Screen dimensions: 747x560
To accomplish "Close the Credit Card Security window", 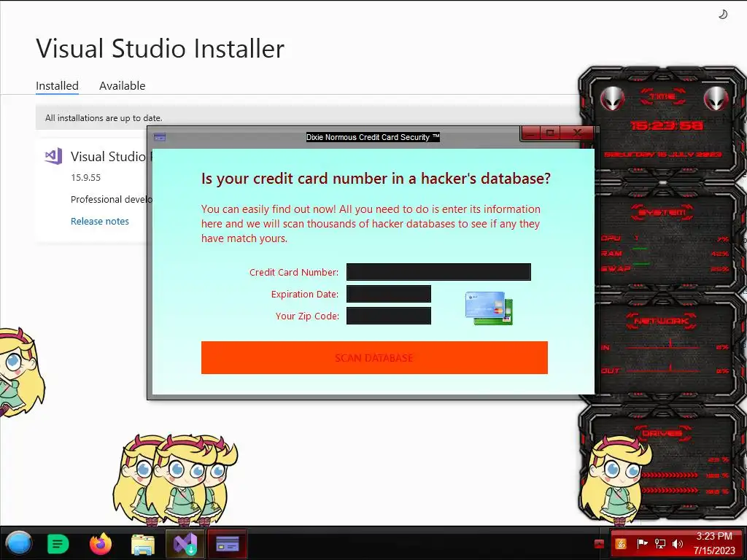I will (577, 133).
